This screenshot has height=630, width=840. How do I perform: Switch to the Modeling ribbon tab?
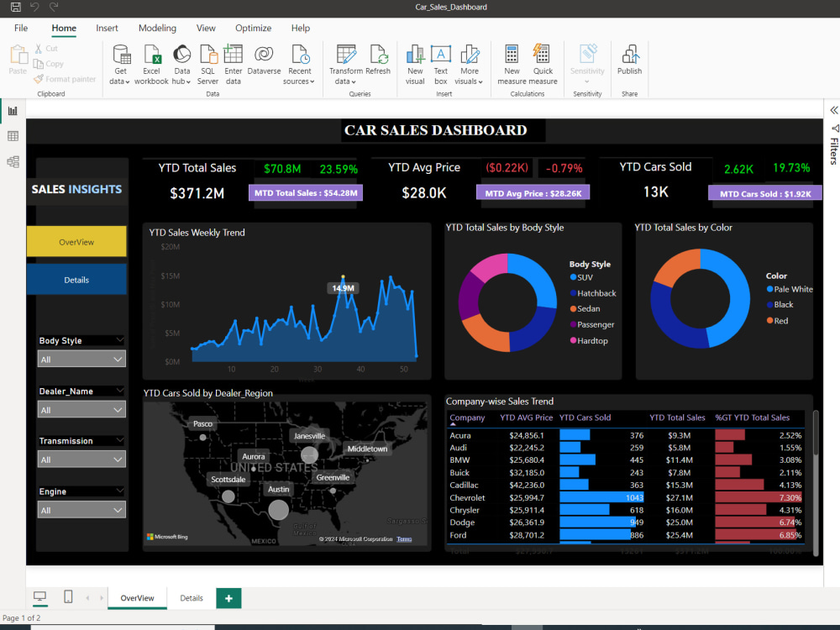pos(157,28)
